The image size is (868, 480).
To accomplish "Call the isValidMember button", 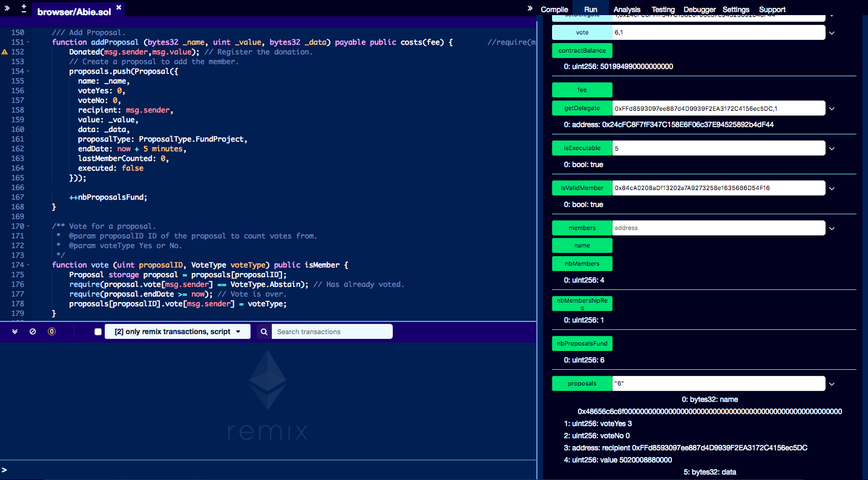I will pyautogui.click(x=582, y=188).
